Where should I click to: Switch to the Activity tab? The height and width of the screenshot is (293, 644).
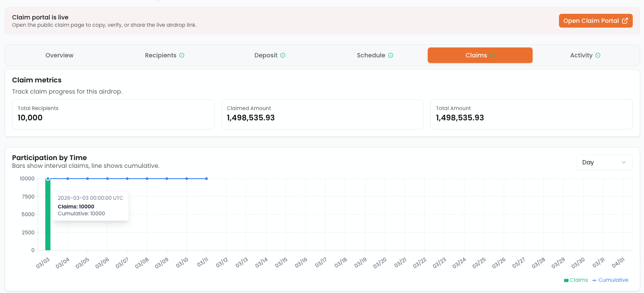point(581,55)
